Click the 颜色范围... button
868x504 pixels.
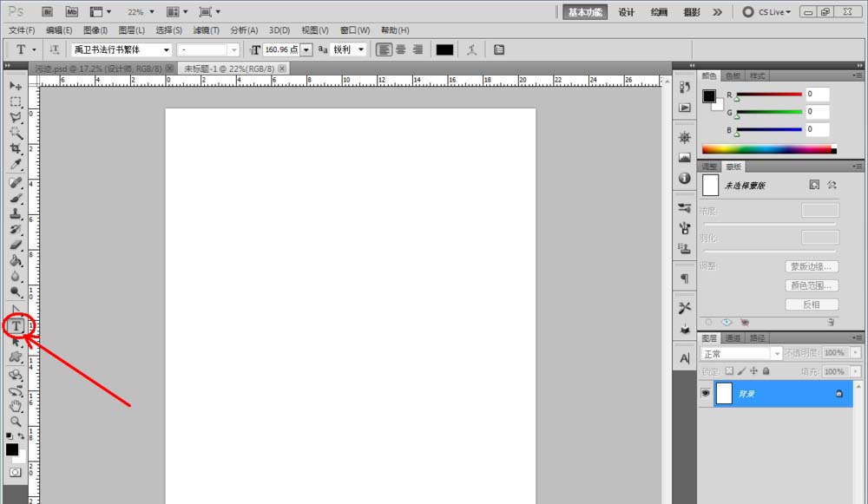(812, 285)
